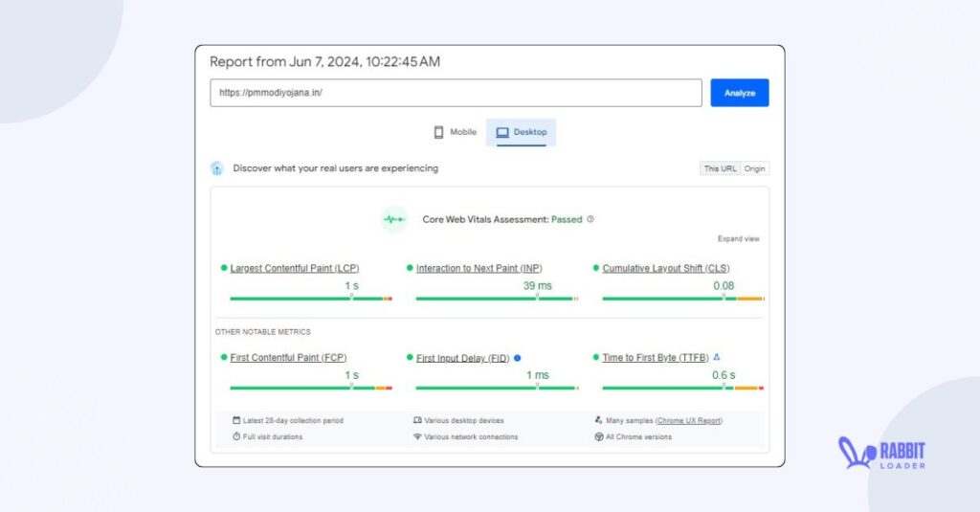The image size is (980, 512).
Task: Click the INP distribution bar
Action: (x=497, y=299)
